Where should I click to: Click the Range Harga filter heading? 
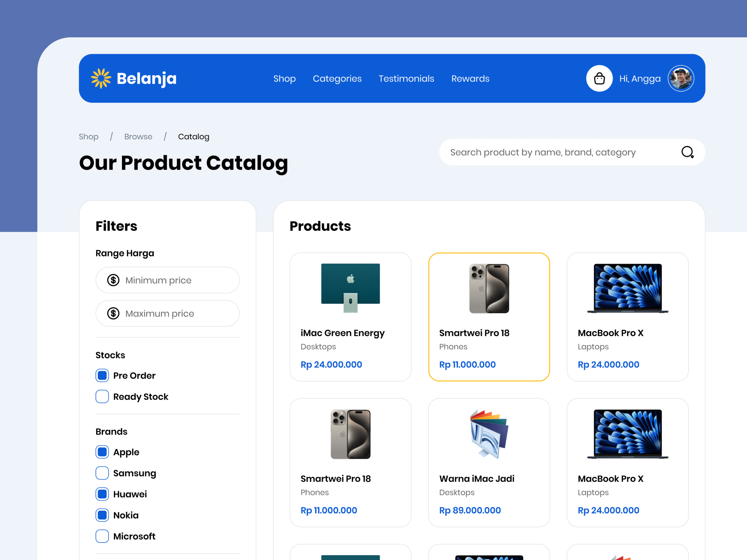click(125, 253)
